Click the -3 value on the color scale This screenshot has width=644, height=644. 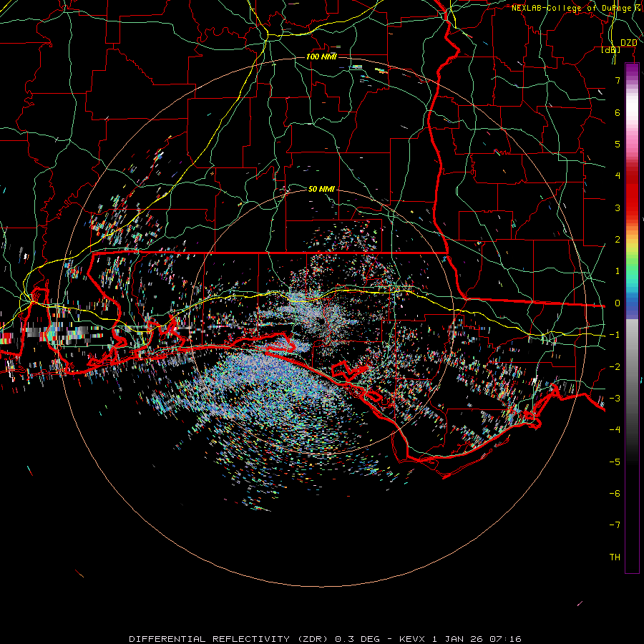coord(615,399)
